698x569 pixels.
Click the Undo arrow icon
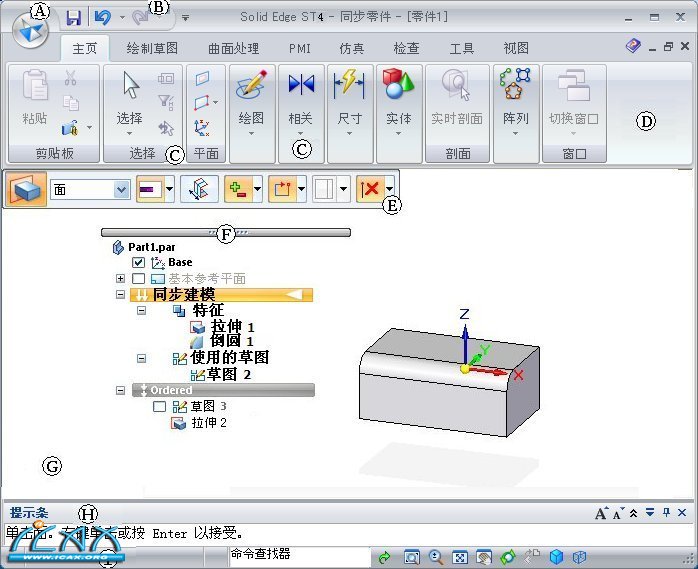pos(101,17)
